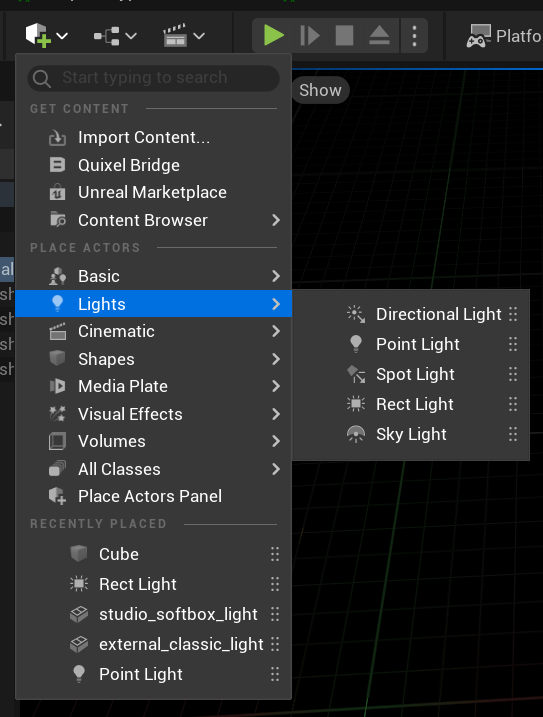
Task: Expand the Cinematic submenu
Action: pyautogui.click(x=154, y=331)
